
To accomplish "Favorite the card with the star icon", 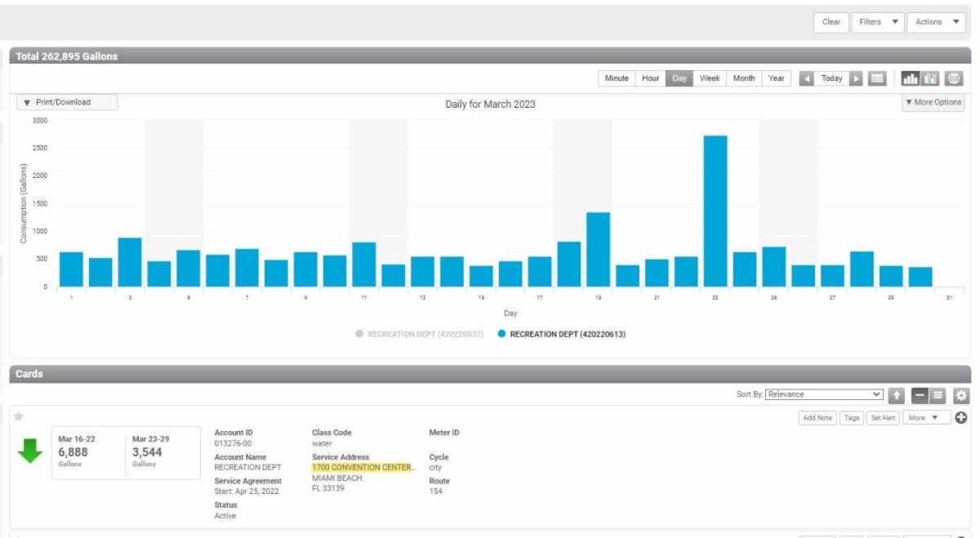I will 18,417.
